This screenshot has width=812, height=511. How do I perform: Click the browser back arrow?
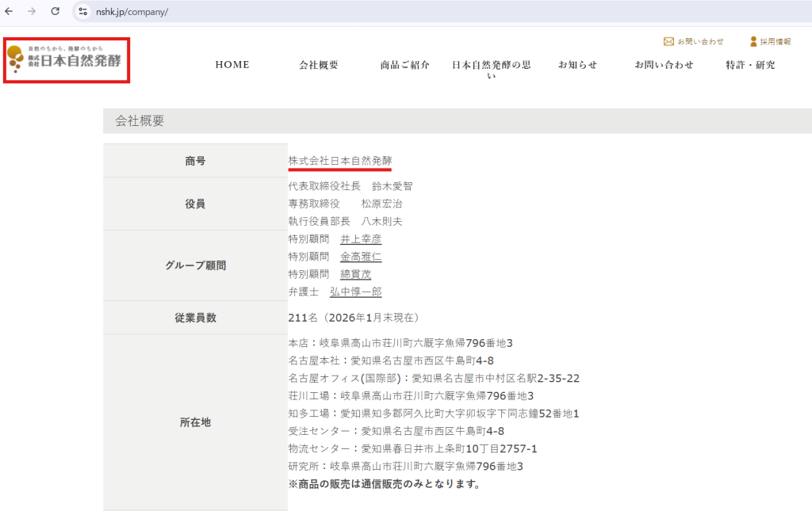click(11, 12)
